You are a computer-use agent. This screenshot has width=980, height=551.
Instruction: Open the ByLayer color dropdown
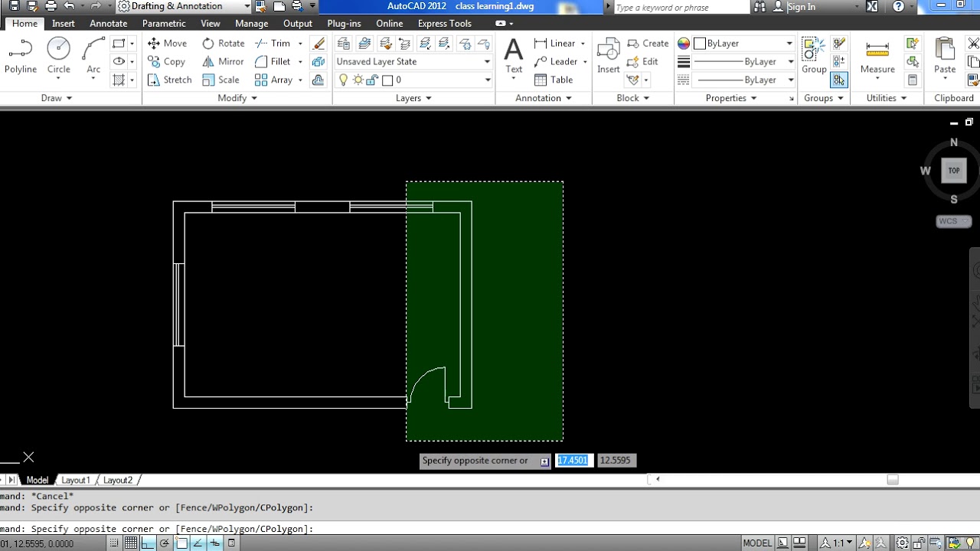pyautogui.click(x=743, y=44)
